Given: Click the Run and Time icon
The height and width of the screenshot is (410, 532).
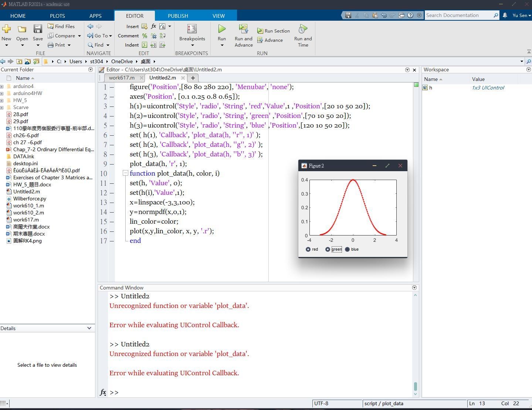Looking at the screenshot, I should 303,29.
